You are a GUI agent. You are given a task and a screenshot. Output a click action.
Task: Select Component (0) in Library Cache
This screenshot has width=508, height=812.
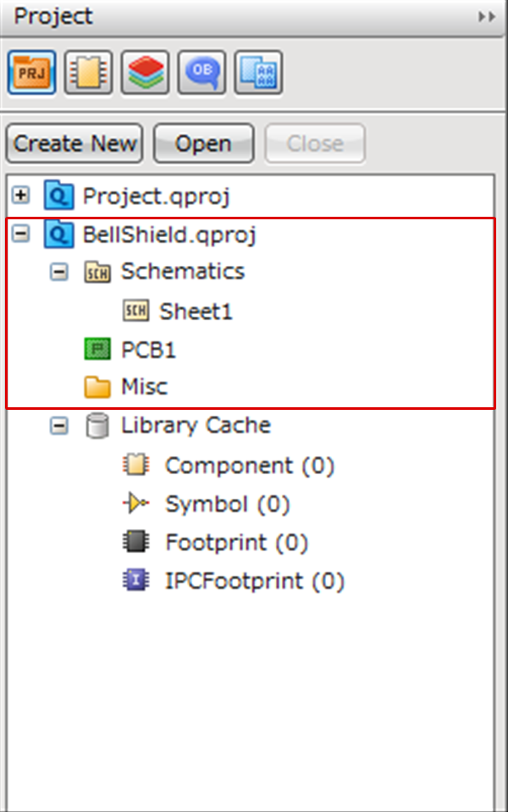pyautogui.click(x=249, y=465)
